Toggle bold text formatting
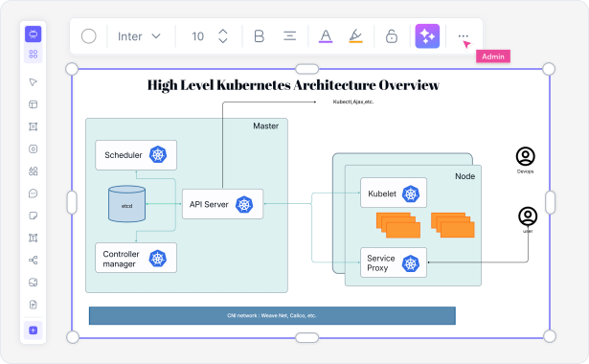 click(260, 36)
